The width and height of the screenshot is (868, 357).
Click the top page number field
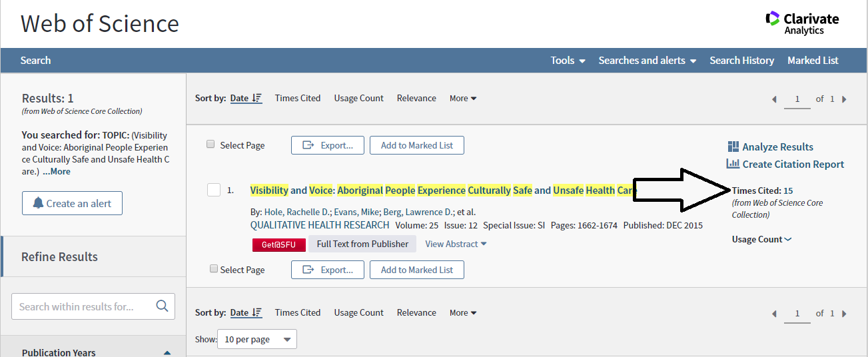(x=797, y=99)
